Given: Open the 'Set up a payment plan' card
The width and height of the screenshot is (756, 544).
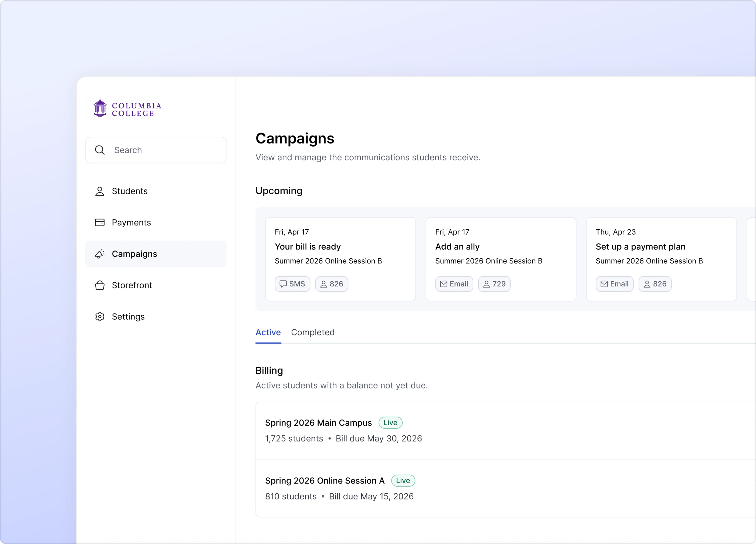Looking at the screenshot, I should 661,259.
